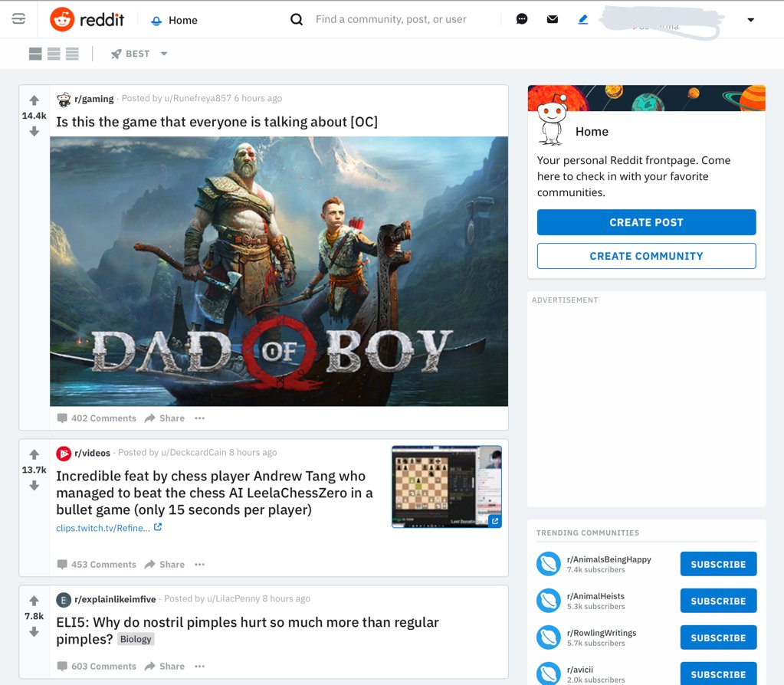
Task: Open the Dad of Boy post image
Action: (x=279, y=271)
